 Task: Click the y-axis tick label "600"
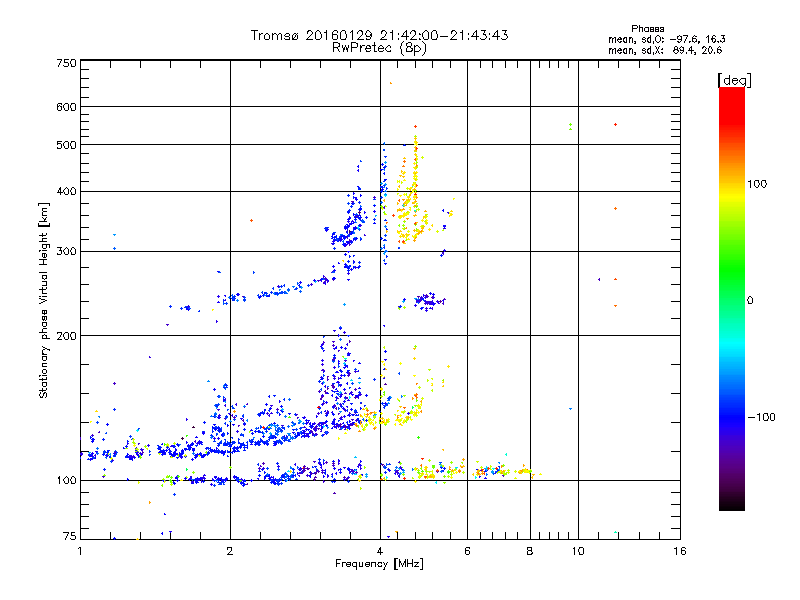66,107
